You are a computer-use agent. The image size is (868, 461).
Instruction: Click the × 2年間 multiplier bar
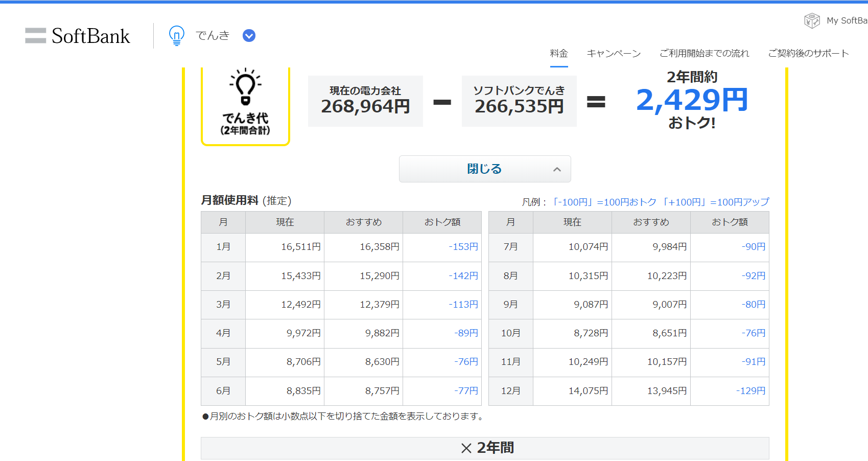pyautogui.click(x=485, y=448)
